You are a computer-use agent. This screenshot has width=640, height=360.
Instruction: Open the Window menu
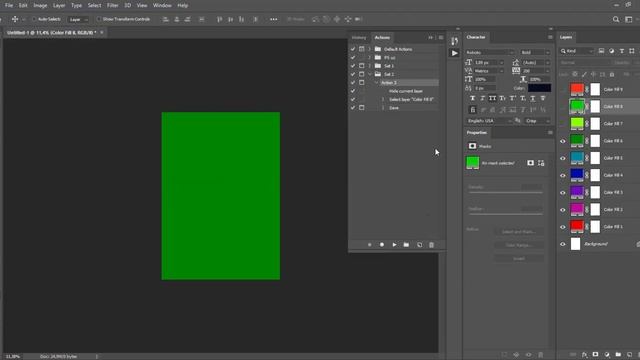162,5
